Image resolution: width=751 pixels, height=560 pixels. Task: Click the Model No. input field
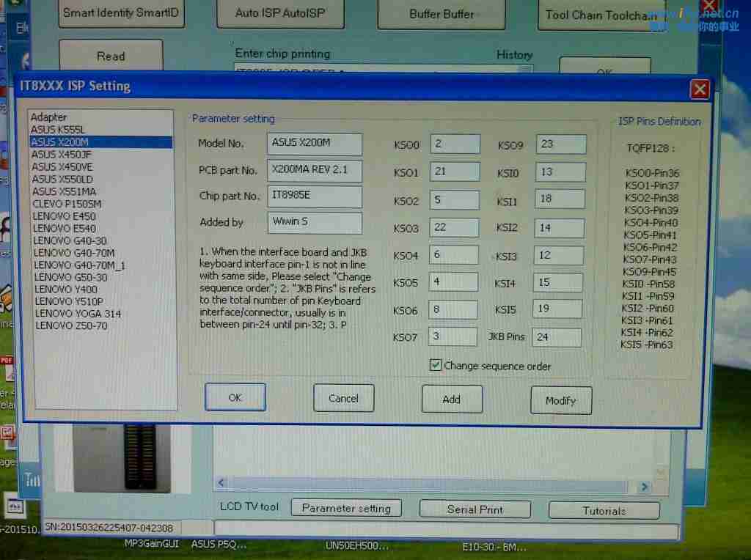pos(315,144)
